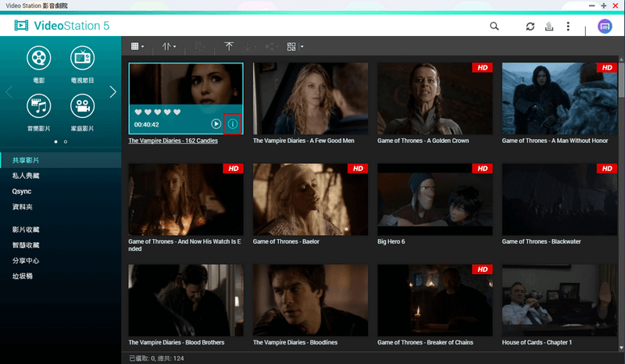
Task: Open A Man Without Honor thumbnail
Action: pos(559,98)
